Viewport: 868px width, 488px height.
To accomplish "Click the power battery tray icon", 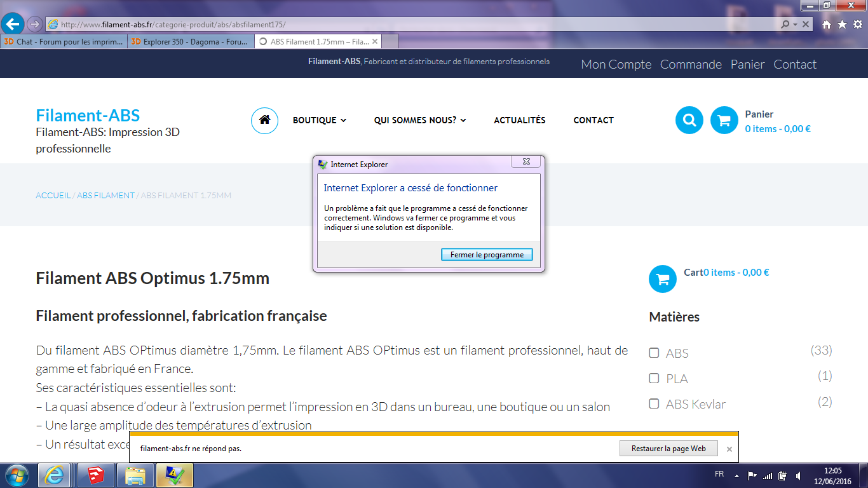I will (x=782, y=475).
